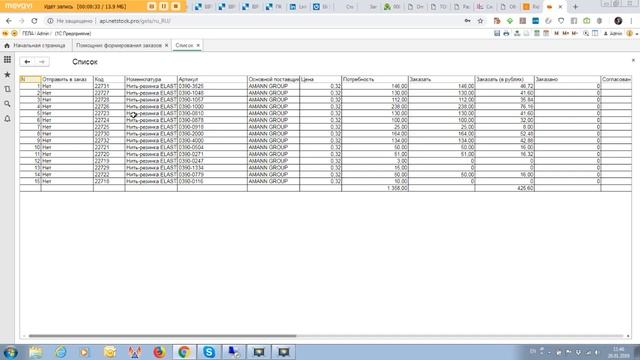This screenshot has width=640, height=360.
Task: Select cell with code 22727
Action: (x=109, y=93)
